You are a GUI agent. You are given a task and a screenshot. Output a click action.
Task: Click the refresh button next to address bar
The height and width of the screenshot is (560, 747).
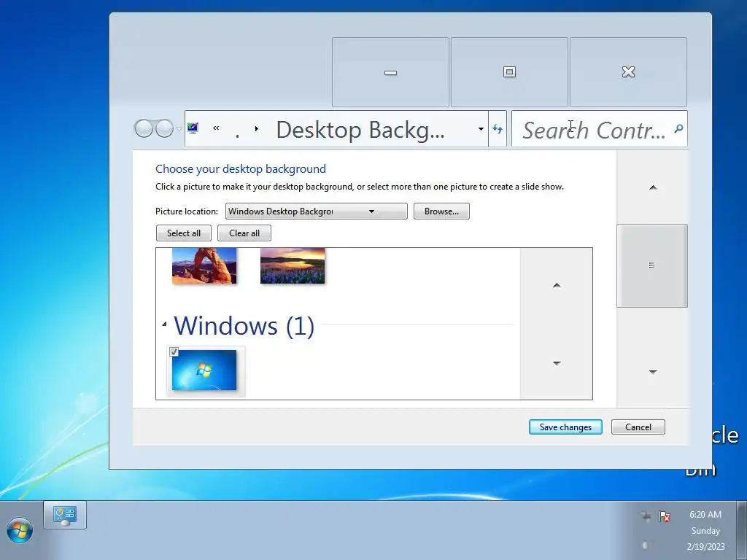click(498, 128)
